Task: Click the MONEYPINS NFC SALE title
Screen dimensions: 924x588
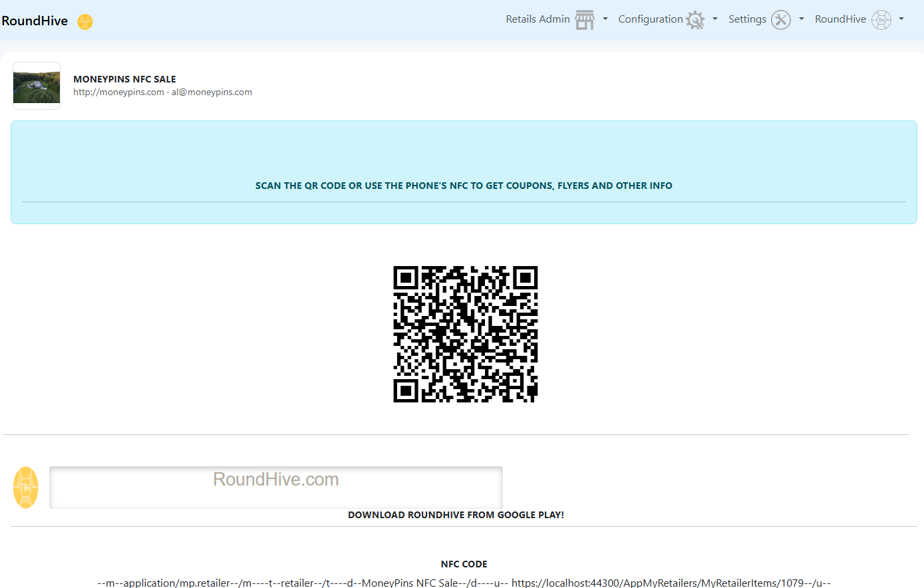Action: (x=124, y=79)
